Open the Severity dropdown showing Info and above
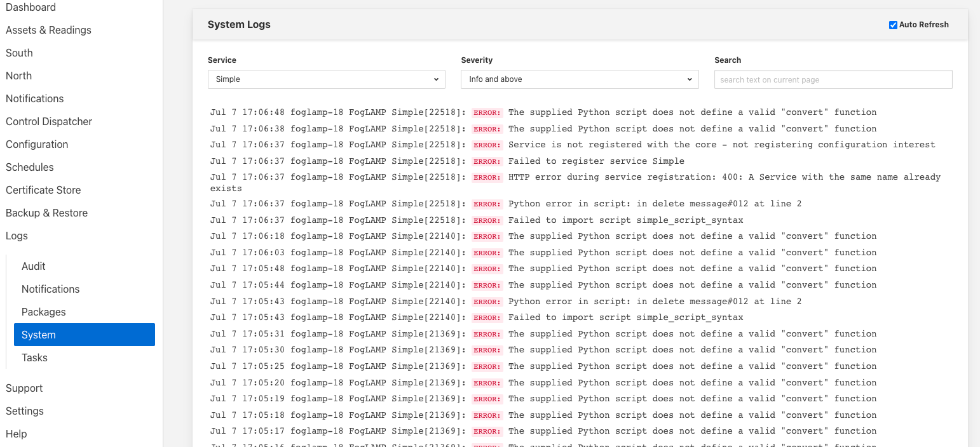 pos(579,79)
